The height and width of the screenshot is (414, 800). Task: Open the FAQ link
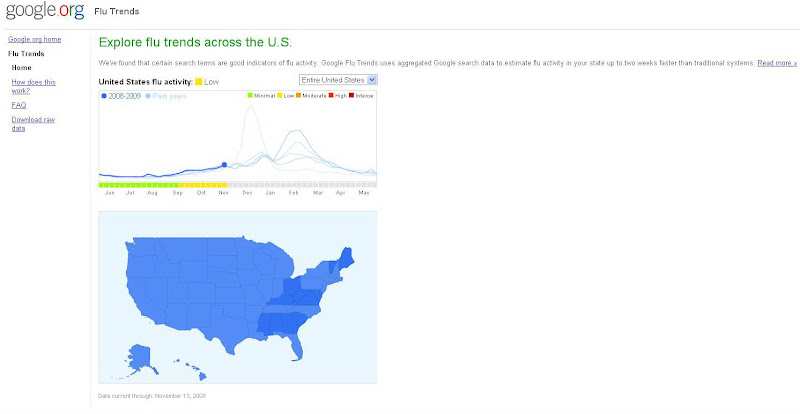pos(18,104)
